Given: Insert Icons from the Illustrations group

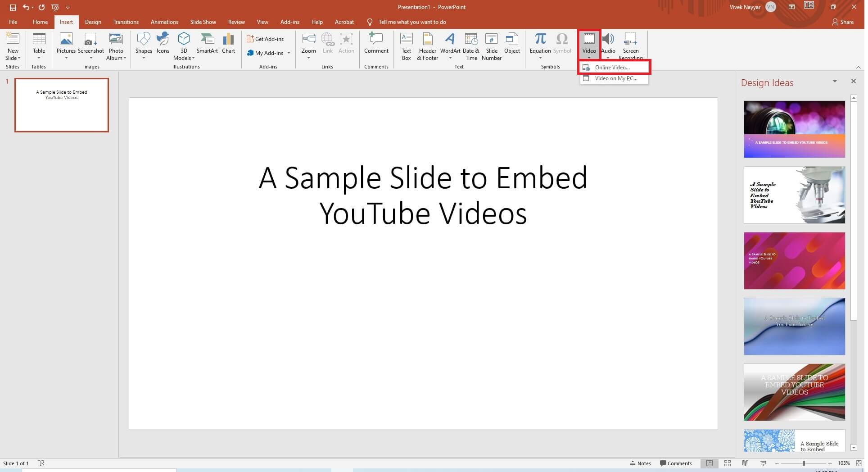Looking at the screenshot, I should point(163,43).
